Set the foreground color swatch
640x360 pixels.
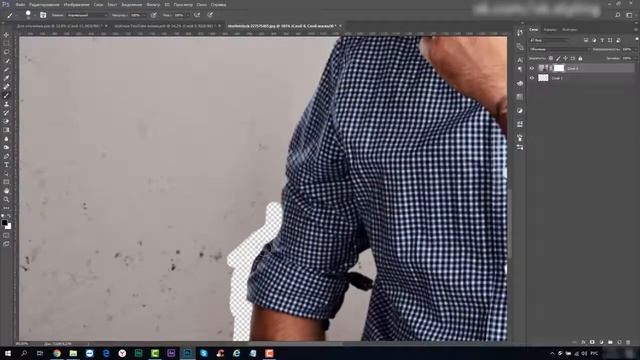coord(4,223)
